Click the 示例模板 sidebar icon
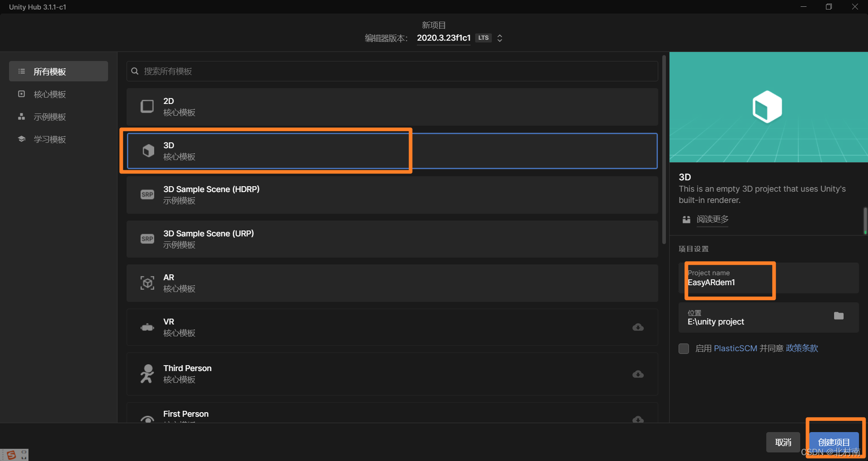This screenshot has width=868, height=461. tap(21, 117)
